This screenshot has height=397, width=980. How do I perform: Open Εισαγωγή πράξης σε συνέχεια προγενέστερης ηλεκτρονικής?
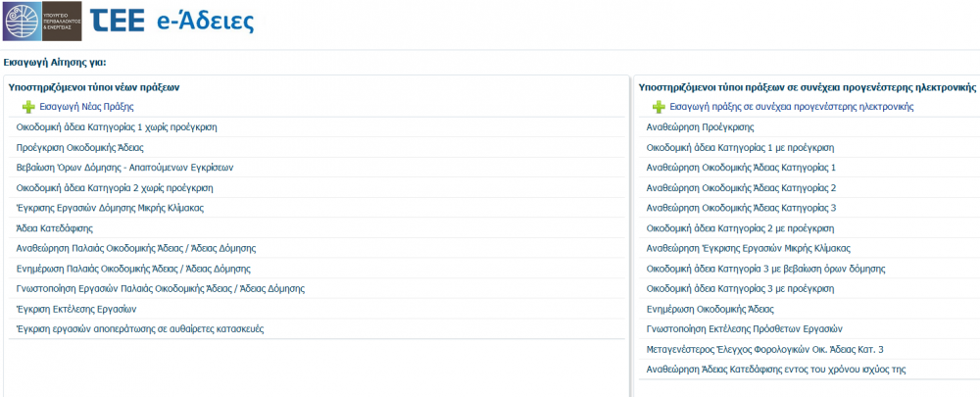(790, 107)
